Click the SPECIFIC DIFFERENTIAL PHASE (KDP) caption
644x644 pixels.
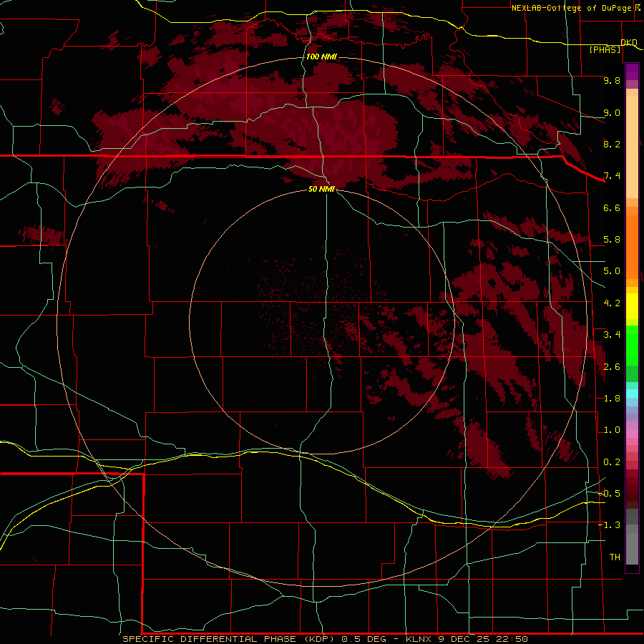pos(230,639)
